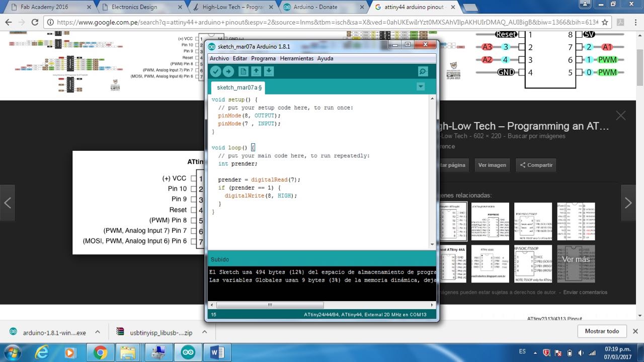Open the Programa menu in Arduino

[x=264, y=58]
